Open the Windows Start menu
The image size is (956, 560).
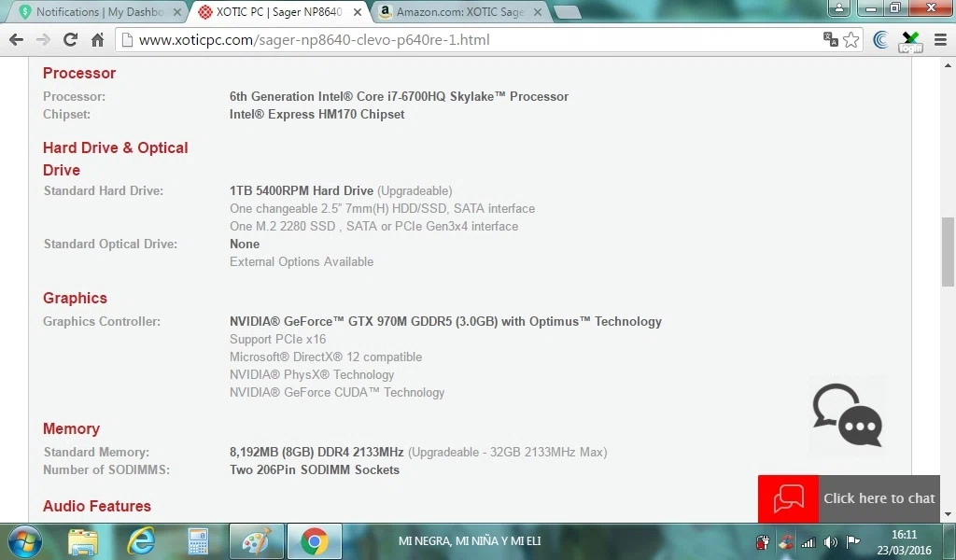click(x=24, y=541)
